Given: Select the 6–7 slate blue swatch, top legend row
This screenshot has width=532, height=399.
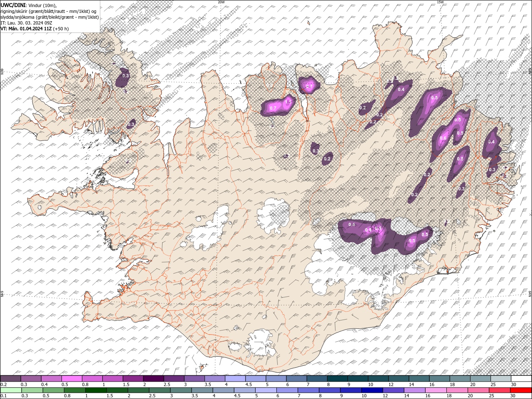Looking at the screenshot, I should click(296, 379).
